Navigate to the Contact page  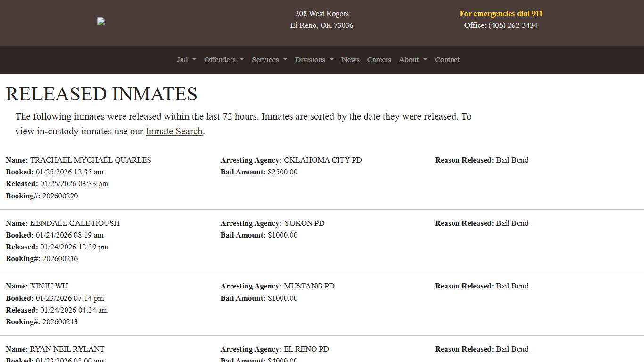point(447,60)
